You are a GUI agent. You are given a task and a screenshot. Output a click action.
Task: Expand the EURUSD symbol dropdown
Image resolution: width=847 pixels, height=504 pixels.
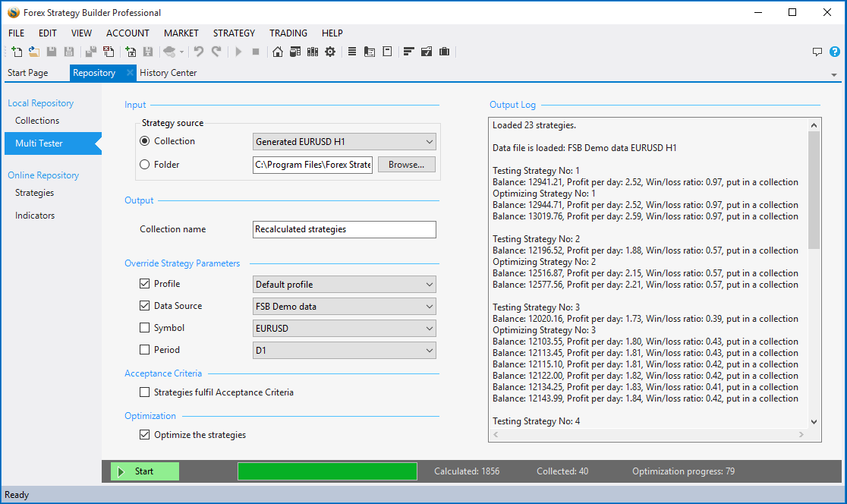click(x=344, y=329)
